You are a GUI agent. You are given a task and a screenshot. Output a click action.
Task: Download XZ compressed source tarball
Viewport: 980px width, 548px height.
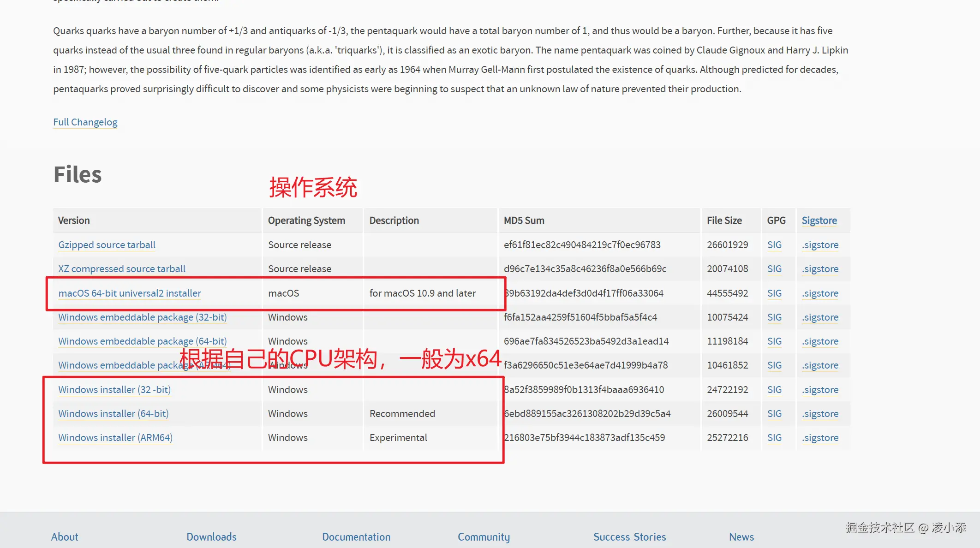click(122, 269)
